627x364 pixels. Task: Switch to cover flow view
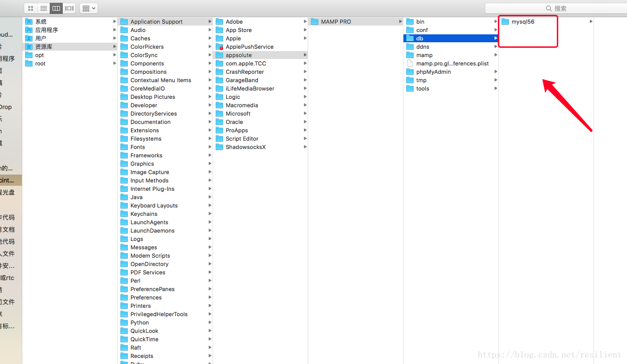point(69,8)
